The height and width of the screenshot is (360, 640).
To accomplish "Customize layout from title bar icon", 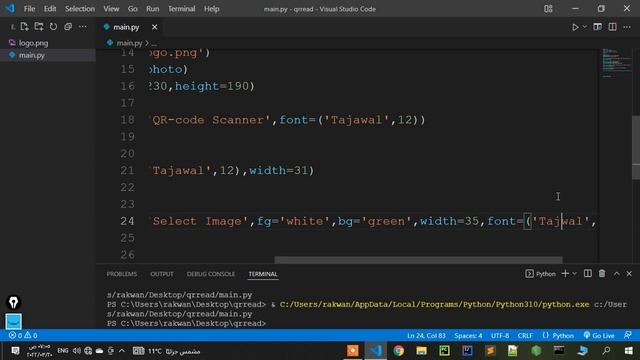I will tap(548, 9).
